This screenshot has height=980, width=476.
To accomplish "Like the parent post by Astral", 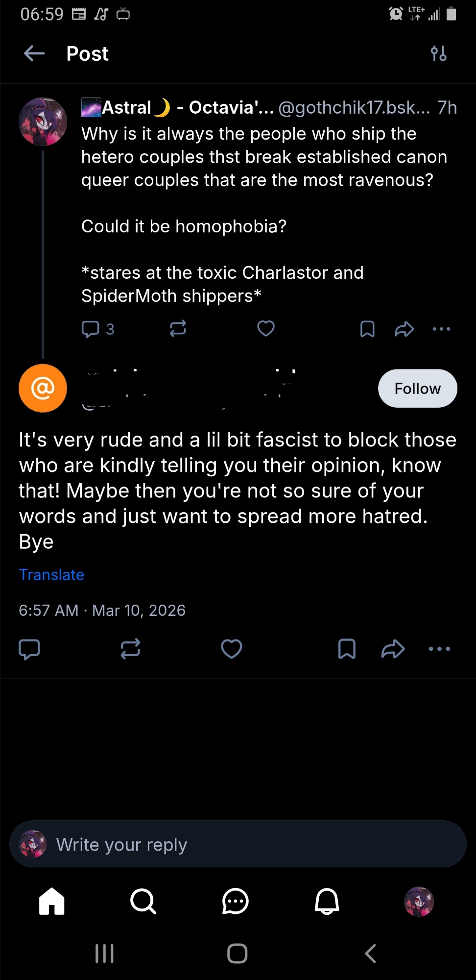I will coord(266,328).
